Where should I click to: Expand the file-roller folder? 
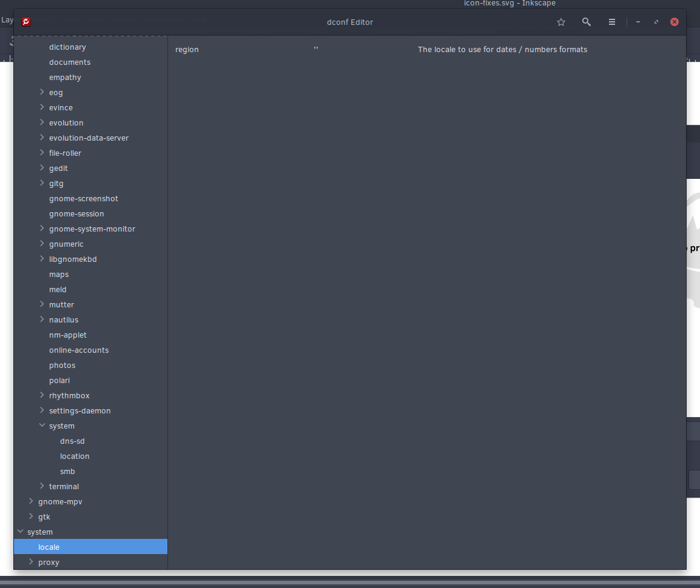(x=42, y=153)
